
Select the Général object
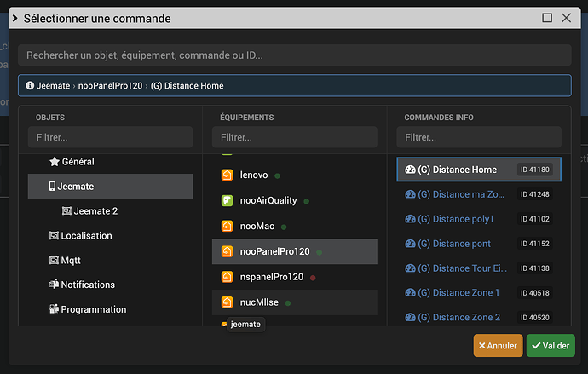110,162
